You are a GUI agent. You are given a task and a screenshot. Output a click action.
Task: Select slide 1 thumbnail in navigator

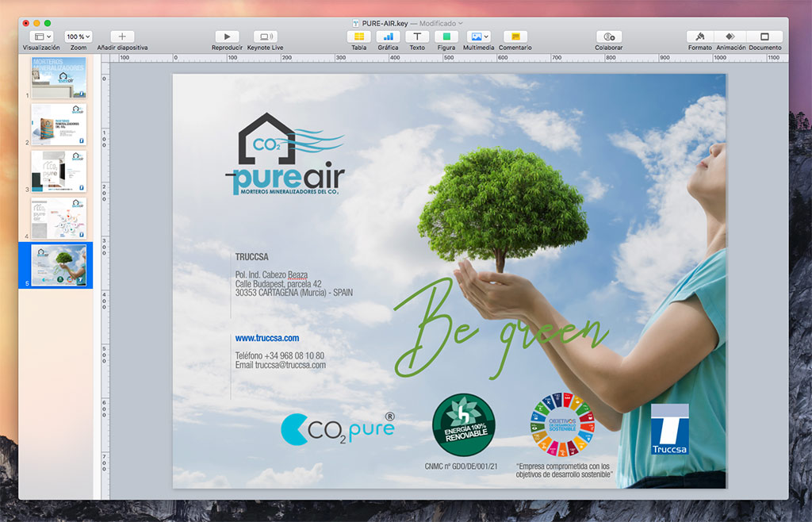pyautogui.click(x=59, y=78)
